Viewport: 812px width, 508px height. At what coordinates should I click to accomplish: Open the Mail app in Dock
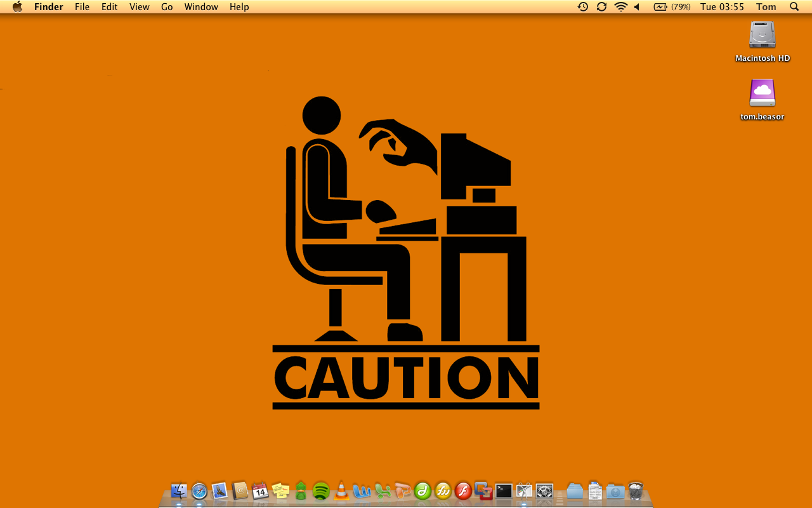(x=219, y=491)
